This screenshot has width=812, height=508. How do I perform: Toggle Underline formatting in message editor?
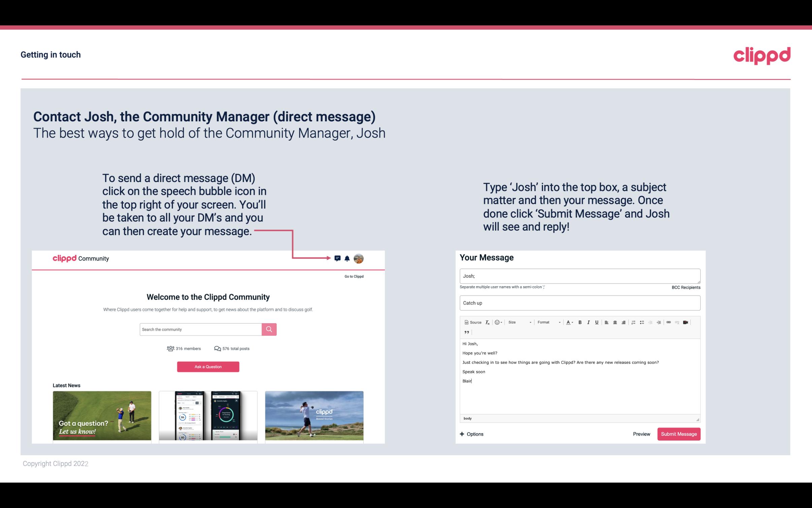[596, 323]
